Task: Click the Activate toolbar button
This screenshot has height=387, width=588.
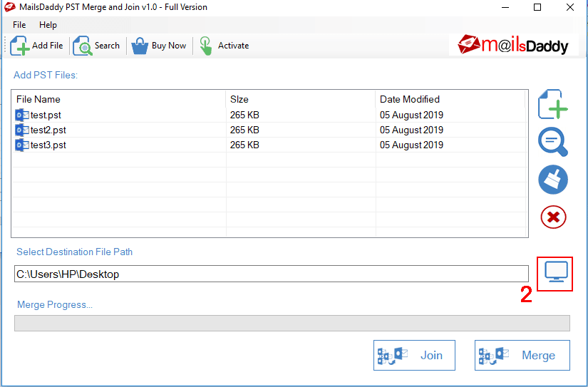Action: [224, 46]
